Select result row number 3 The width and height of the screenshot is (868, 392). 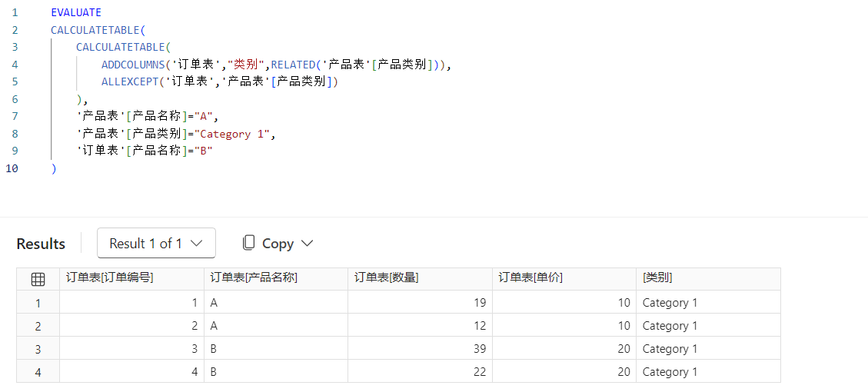pyautogui.click(x=38, y=349)
